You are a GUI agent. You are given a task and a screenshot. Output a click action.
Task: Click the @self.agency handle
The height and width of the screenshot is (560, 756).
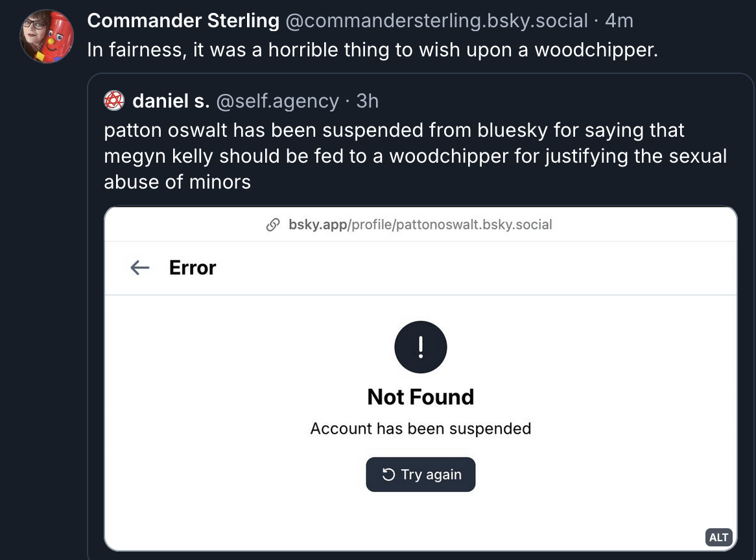pyautogui.click(x=278, y=101)
